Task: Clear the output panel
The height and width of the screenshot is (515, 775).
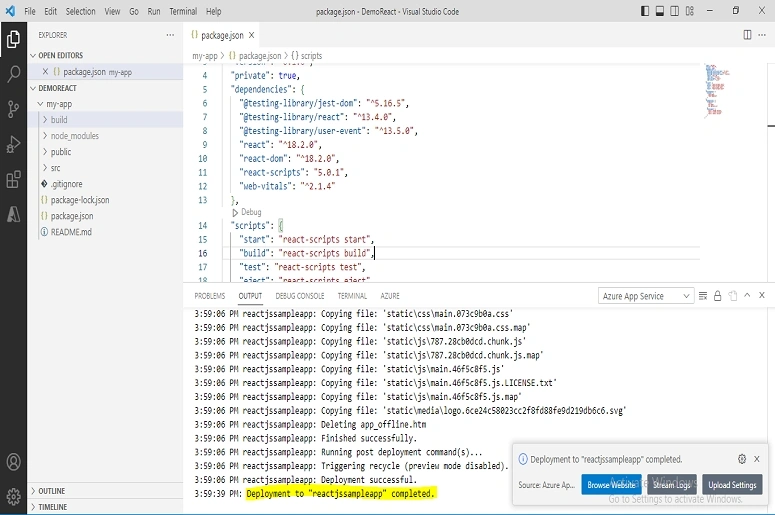Action: [x=703, y=296]
